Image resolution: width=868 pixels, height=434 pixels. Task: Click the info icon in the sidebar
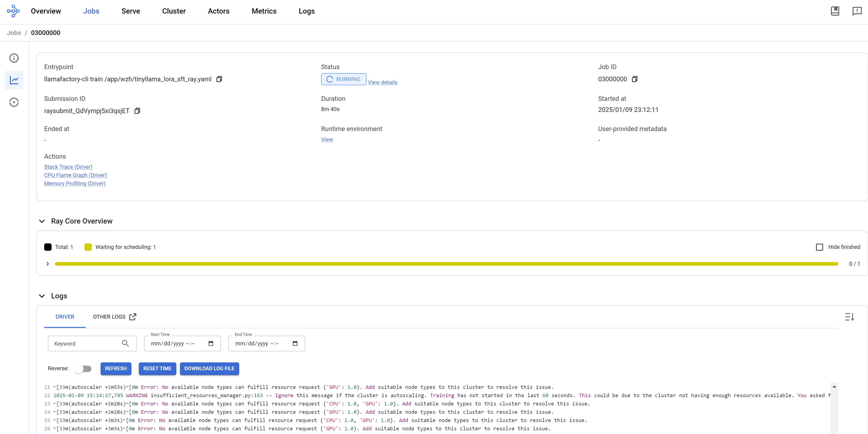coord(14,58)
